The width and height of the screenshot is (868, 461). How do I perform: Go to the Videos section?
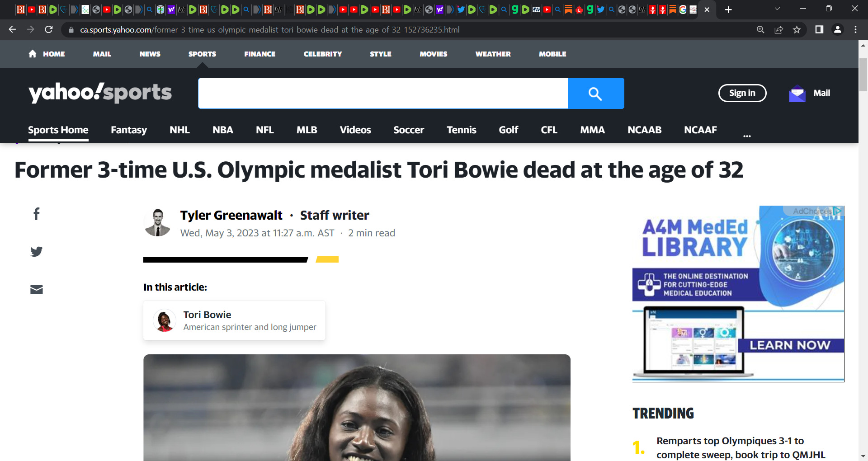[355, 130]
